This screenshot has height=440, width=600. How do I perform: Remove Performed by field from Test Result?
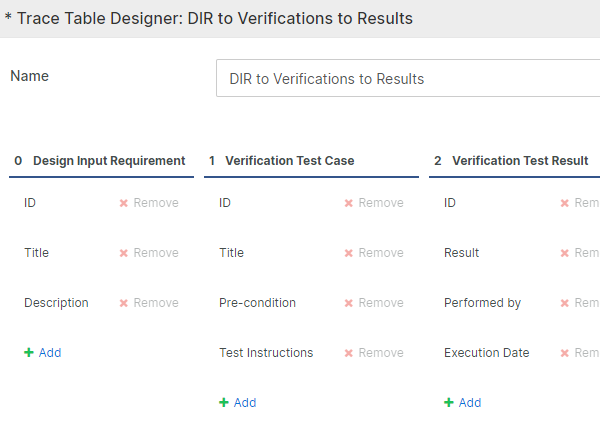[x=582, y=303]
